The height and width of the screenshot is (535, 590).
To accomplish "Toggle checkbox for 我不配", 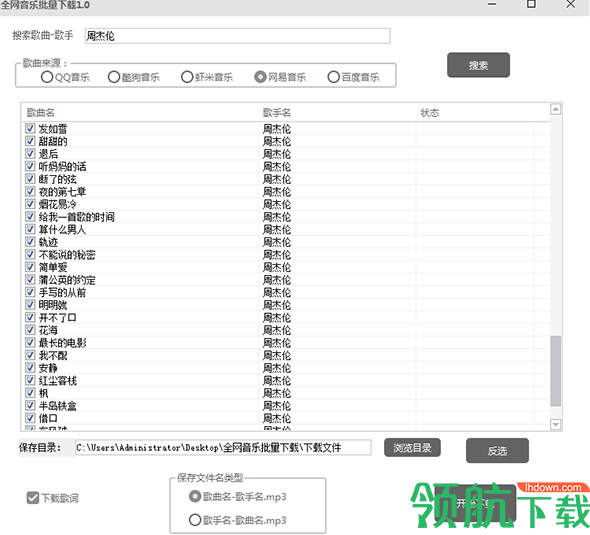I will click(x=30, y=355).
